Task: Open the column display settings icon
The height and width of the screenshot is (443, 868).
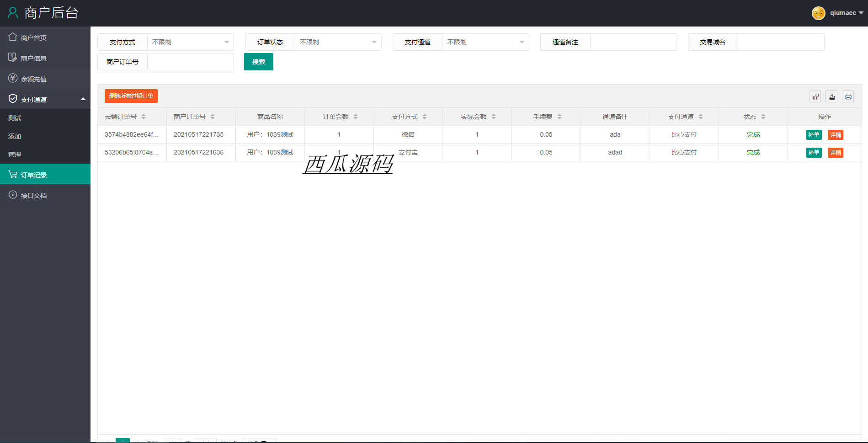Action: (x=815, y=96)
